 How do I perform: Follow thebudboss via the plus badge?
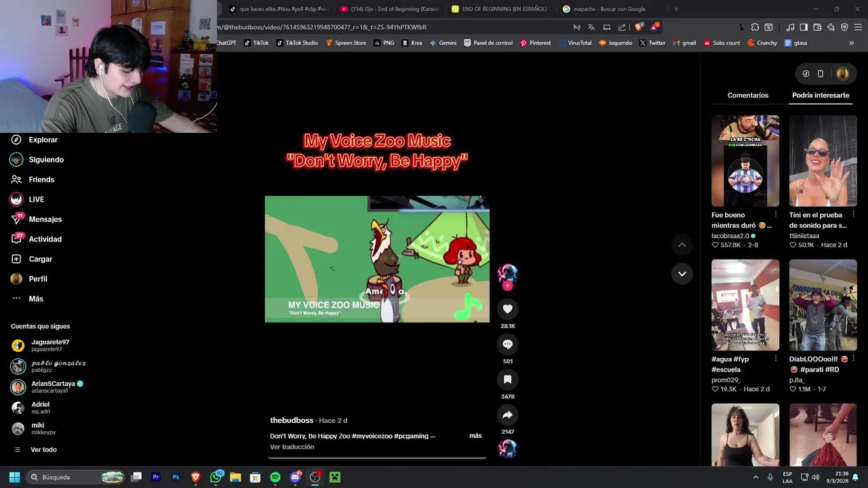pos(507,285)
